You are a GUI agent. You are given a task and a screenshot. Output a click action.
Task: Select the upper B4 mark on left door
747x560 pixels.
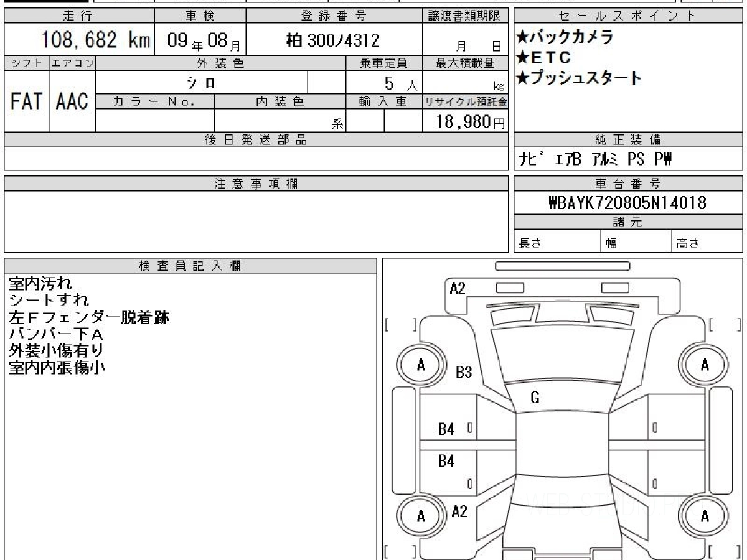pyautogui.click(x=446, y=429)
